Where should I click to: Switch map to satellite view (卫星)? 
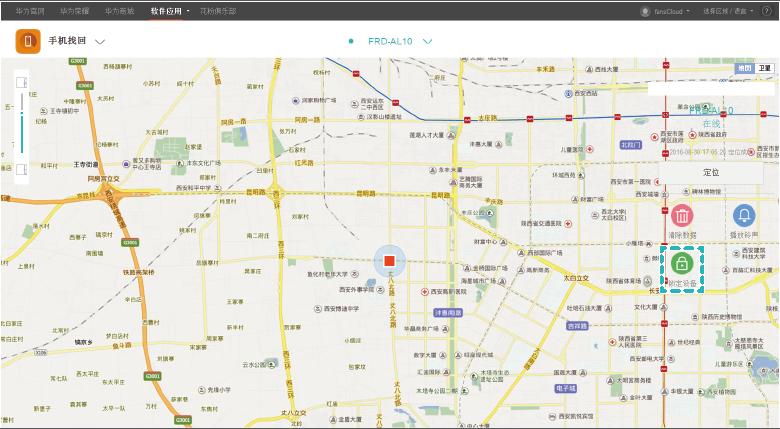coord(763,67)
